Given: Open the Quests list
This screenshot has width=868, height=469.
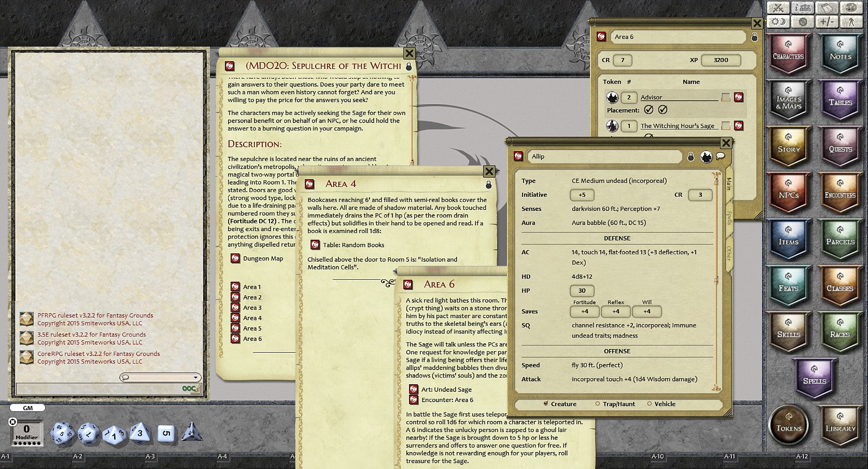Looking at the screenshot, I should (840, 147).
